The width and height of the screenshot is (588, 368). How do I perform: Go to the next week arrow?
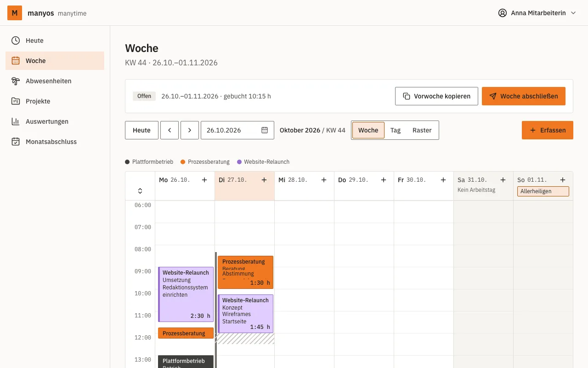pyautogui.click(x=190, y=130)
